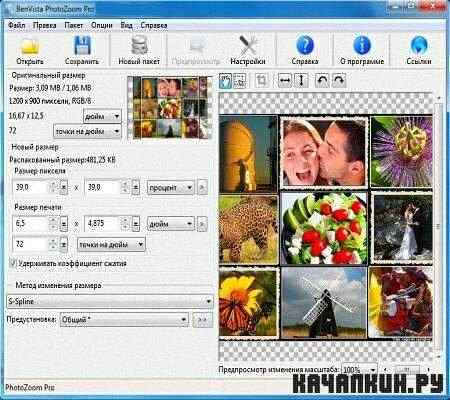Open the Пакет menu
This screenshot has height=400, width=450.
pos(74,25)
